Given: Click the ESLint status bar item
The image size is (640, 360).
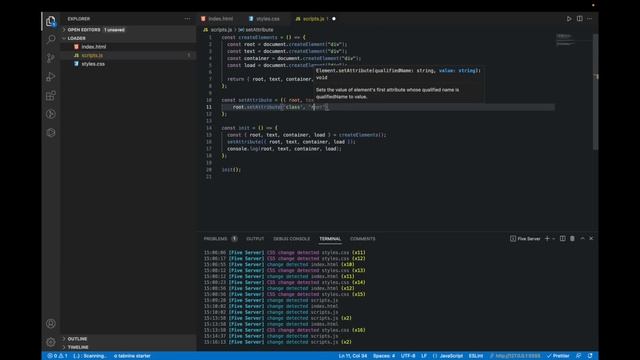Looking at the screenshot, I should tap(476, 356).
